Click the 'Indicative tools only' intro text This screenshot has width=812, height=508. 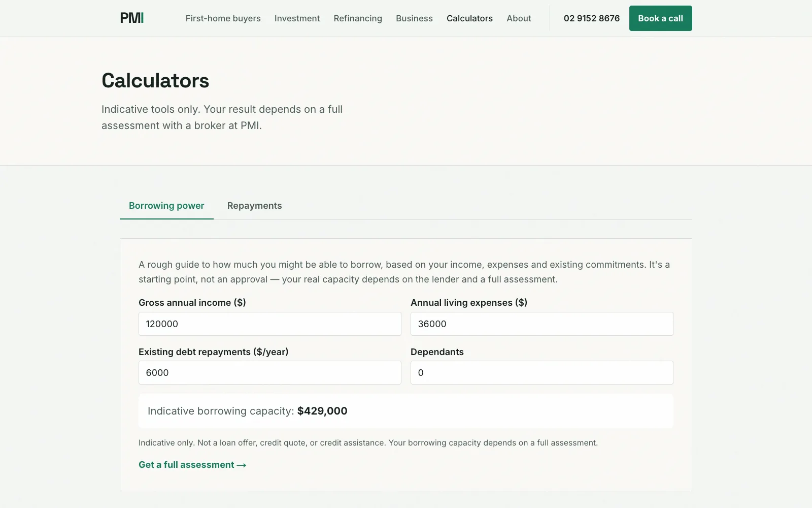pyautogui.click(x=222, y=117)
